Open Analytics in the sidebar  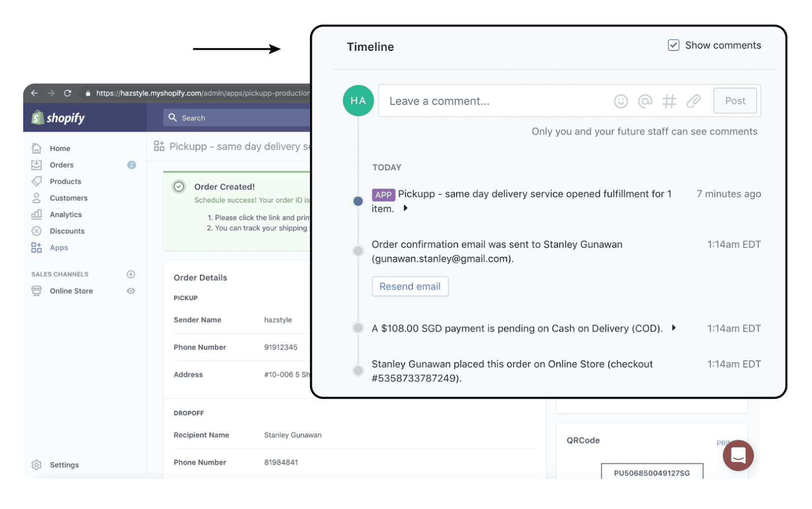[x=65, y=214]
